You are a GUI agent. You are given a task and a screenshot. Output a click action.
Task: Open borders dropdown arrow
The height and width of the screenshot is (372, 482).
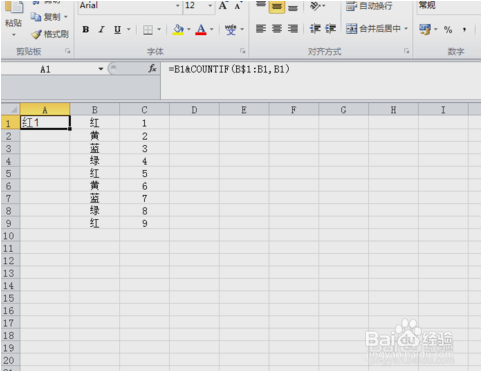(159, 29)
